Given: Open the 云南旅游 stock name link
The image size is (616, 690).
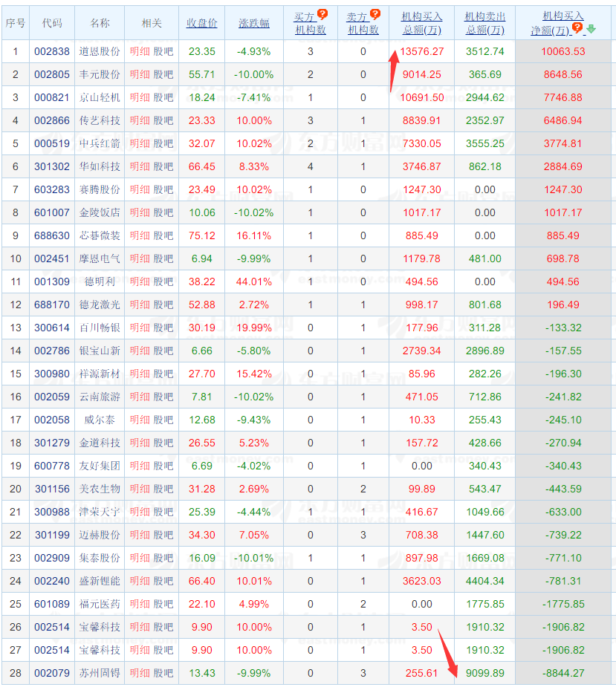Looking at the screenshot, I should point(100,397).
